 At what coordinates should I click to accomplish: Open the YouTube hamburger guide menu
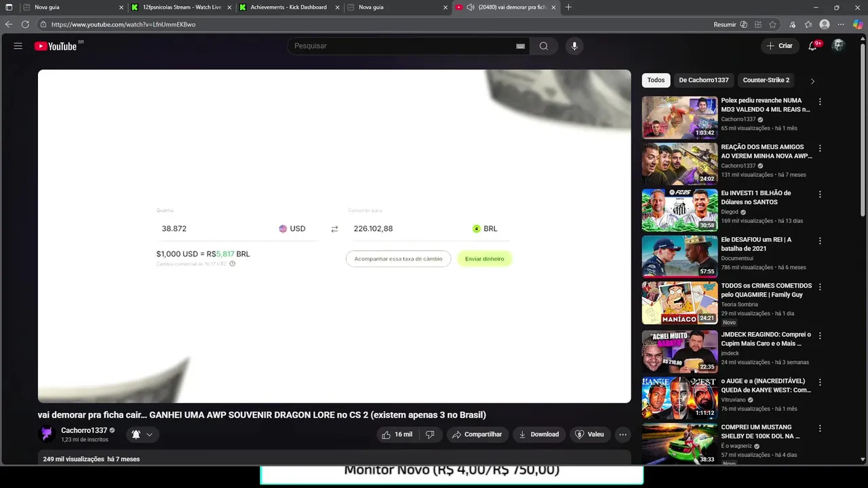(x=18, y=46)
